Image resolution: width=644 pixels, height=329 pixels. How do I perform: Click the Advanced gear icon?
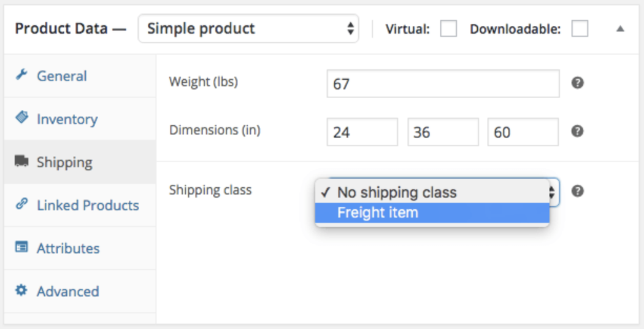pyautogui.click(x=21, y=290)
